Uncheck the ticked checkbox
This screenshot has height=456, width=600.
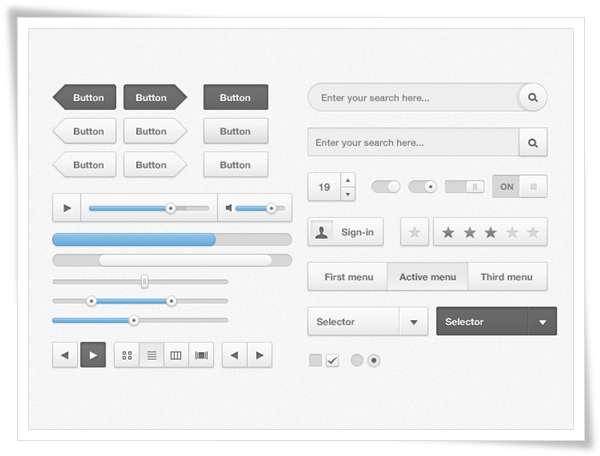click(333, 360)
